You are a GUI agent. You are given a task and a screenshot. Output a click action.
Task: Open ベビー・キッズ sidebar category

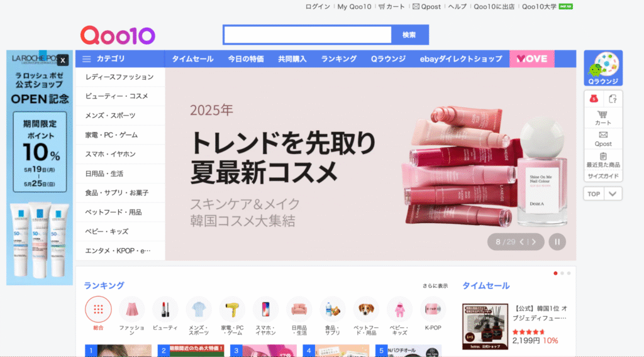click(x=107, y=231)
